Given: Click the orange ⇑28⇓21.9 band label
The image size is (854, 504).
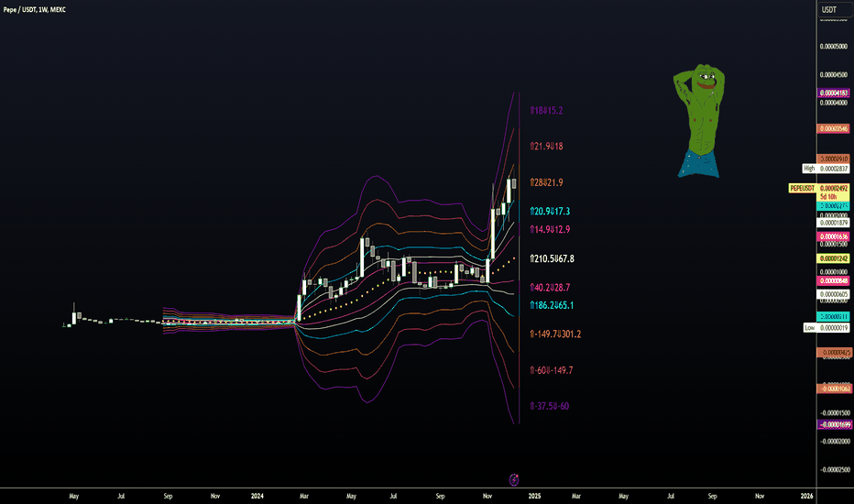Looking at the screenshot, I should 547,182.
